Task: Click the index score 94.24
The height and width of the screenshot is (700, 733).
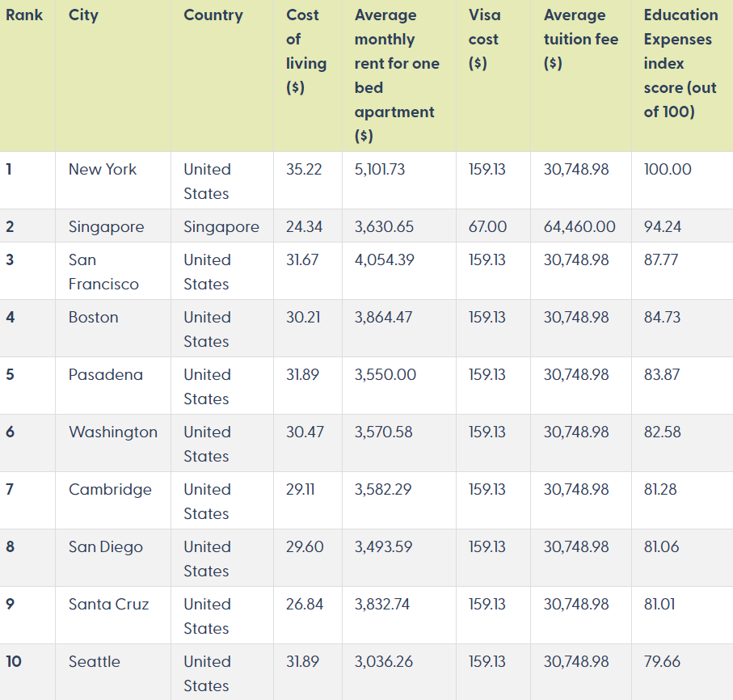Action: pyautogui.click(x=663, y=227)
